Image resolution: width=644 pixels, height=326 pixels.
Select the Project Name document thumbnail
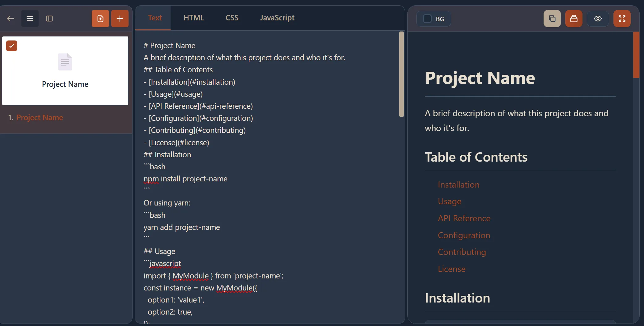65,71
